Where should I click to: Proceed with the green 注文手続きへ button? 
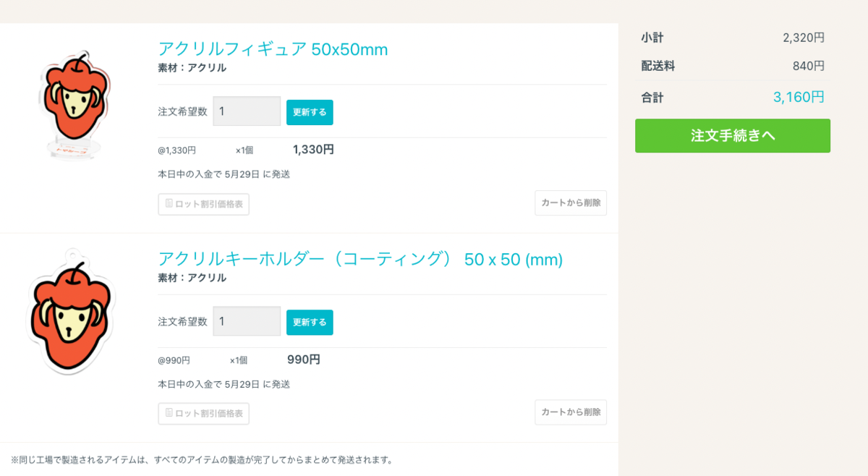click(x=733, y=136)
